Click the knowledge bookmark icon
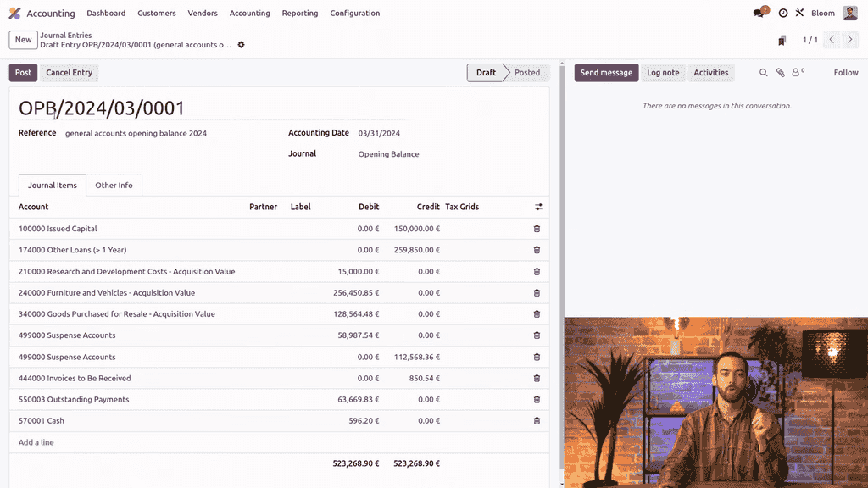 (x=782, y=40)
